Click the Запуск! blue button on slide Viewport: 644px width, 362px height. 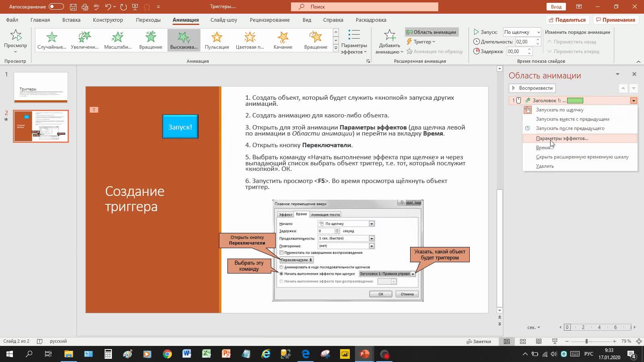[180, 127]
